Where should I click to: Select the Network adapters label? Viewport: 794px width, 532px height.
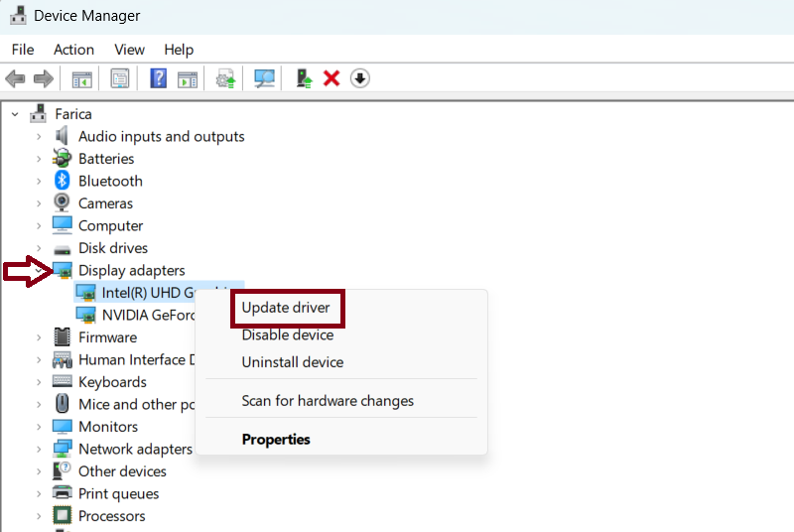[135, 449]
